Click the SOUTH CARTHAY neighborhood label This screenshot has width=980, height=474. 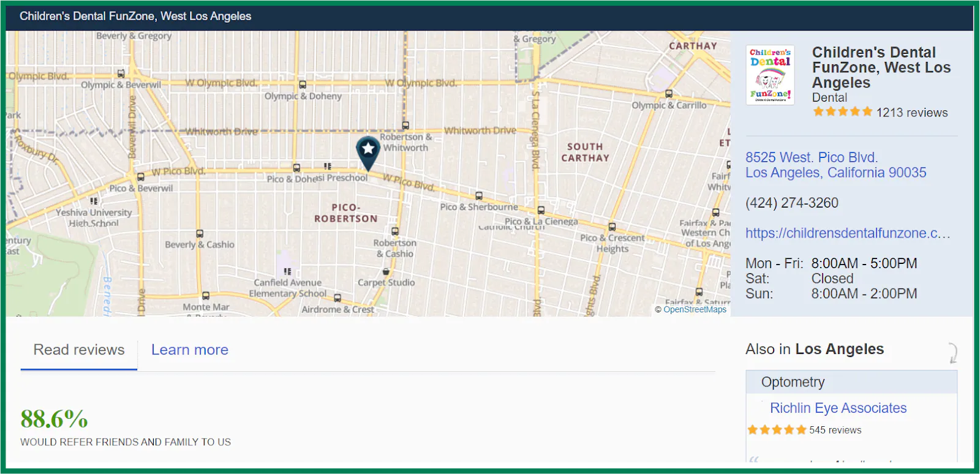(586, 152)
